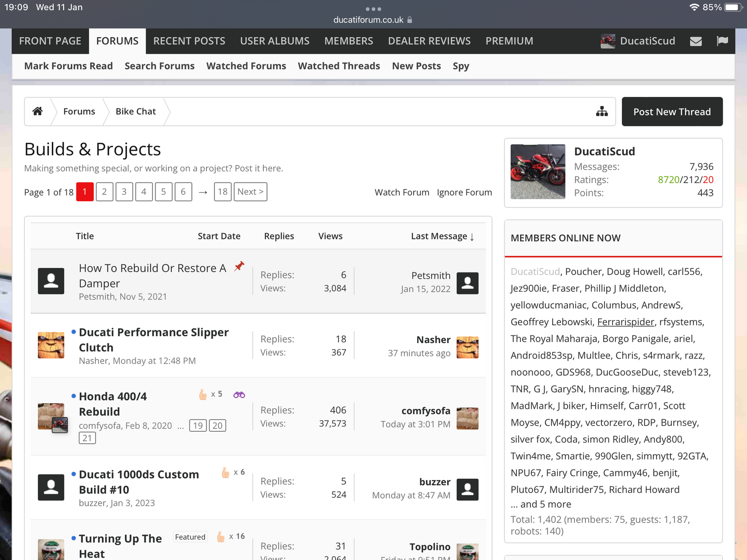The width and height of the screenshot is (747, 560).
Task: Open buzzer last message avatar icon
Action: pos(467,490)
